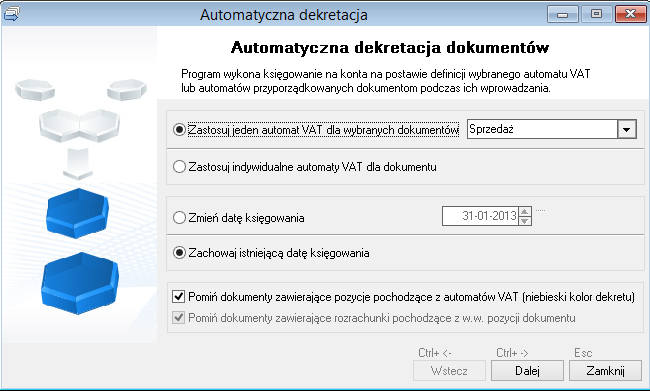Viewport: 650px width, 391px height.
Task: Open the date picker dots button
Action: pos(540,211)
